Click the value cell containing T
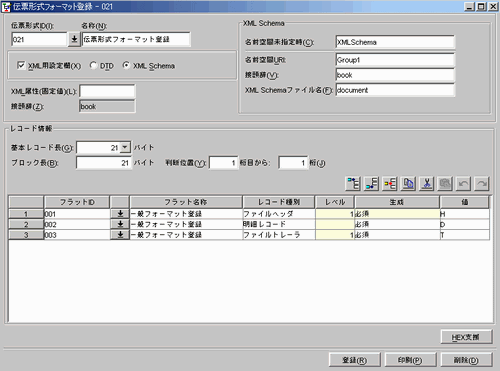This screenshot has height=371, width=500. coord(465,235)
